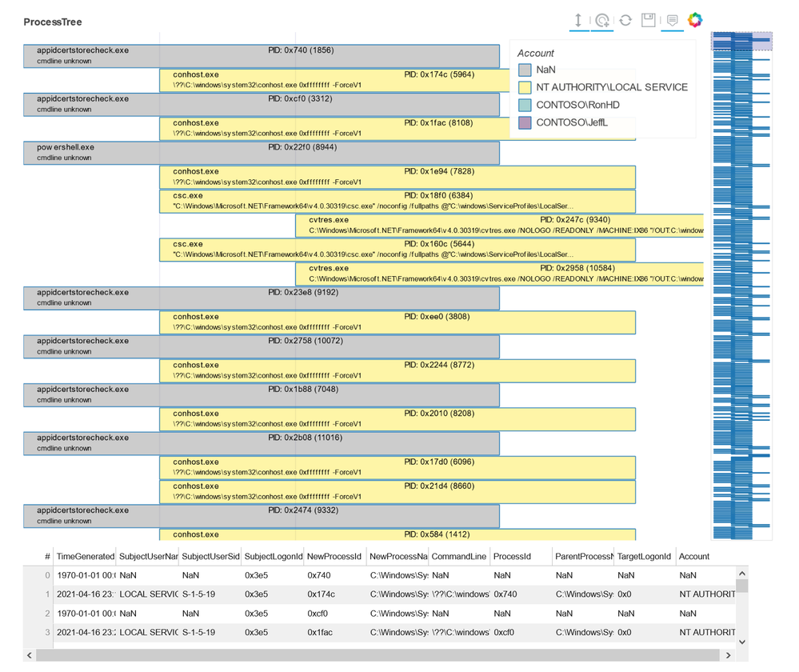Viewport: 799px width, 672px height.
Task: Select powershell.exe PID 0x22f0 (8944)
Action: 262,153
